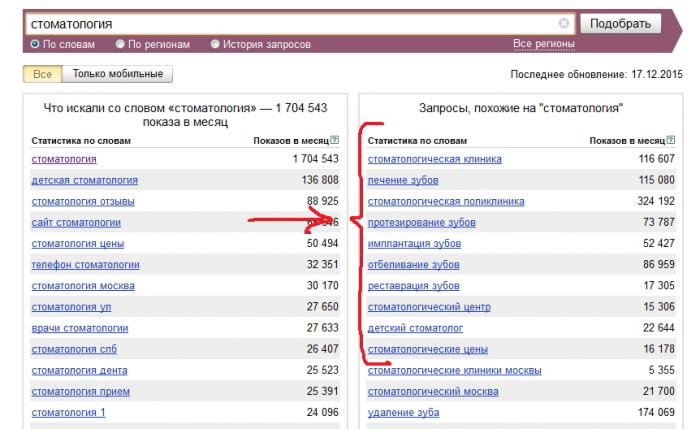Select the 'По регионам' radio button
Image resolution: width=700 pixels, height=429 pixels.
click(120, 44)
